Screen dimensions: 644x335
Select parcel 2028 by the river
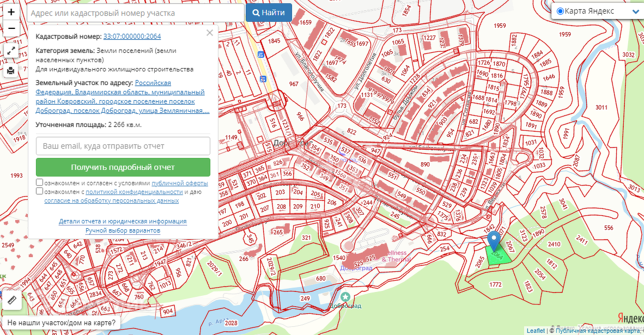coord(231,322)
